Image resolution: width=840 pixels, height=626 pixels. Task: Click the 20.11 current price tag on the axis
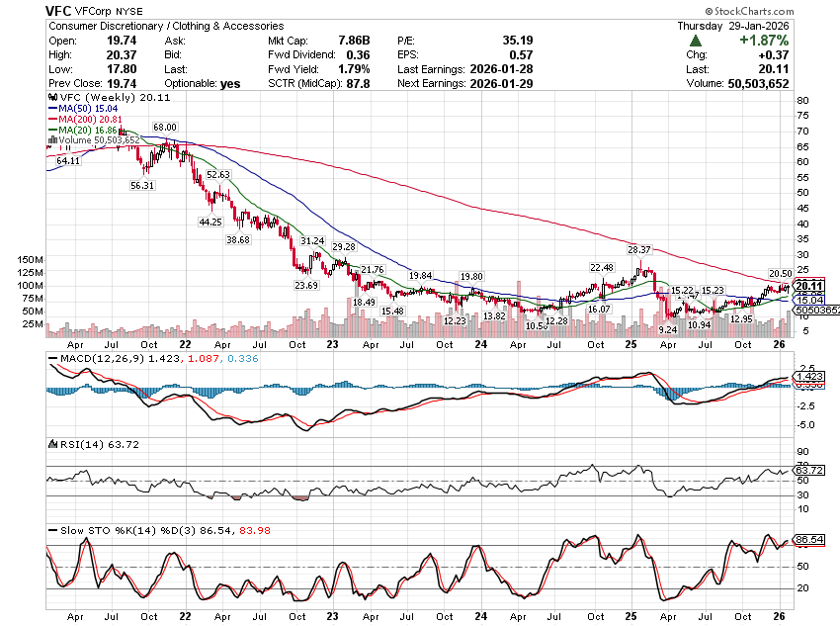[808, 287]
